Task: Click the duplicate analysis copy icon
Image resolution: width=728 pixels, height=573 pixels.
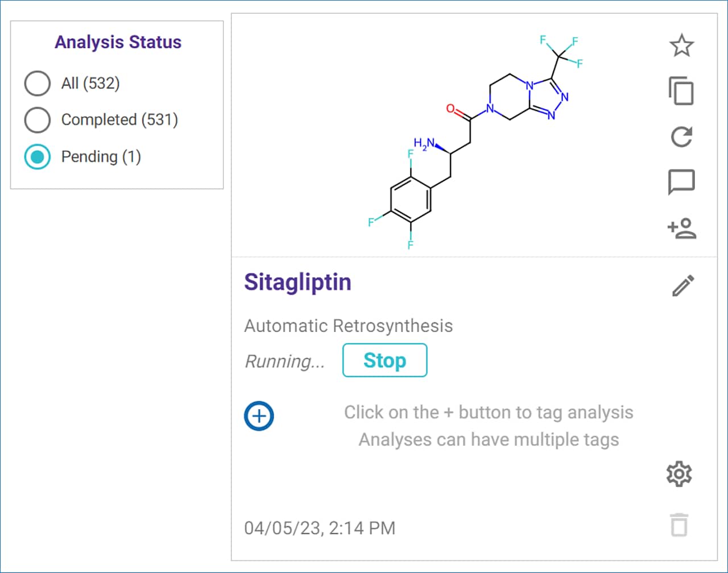Action: [681, 92]
